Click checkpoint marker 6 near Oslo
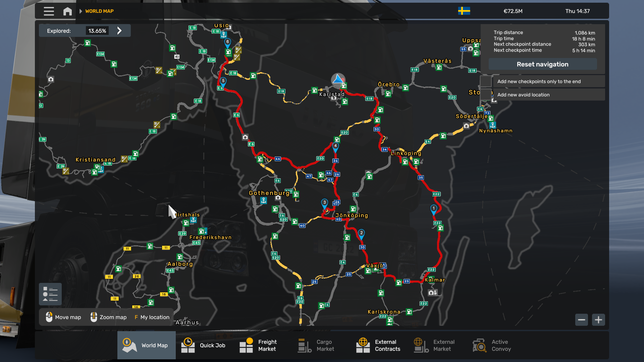Image resolution: width=644 pixels, height=362 pixels. coord(227,43)
